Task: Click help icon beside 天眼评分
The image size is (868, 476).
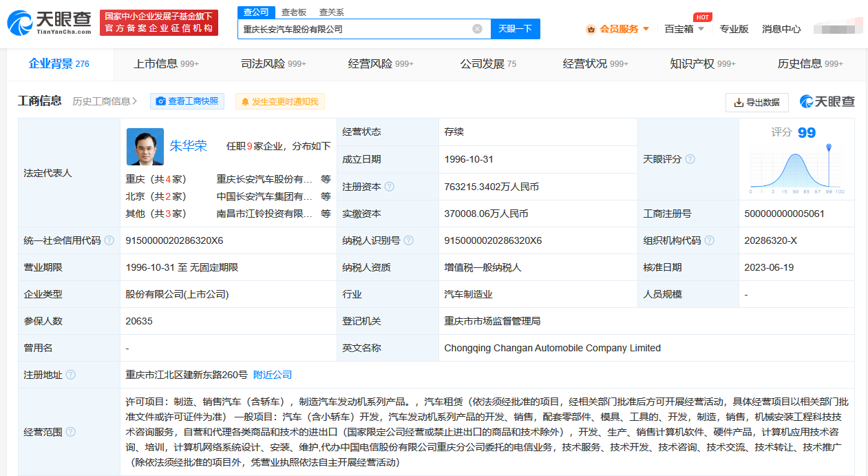Action: 690,159
